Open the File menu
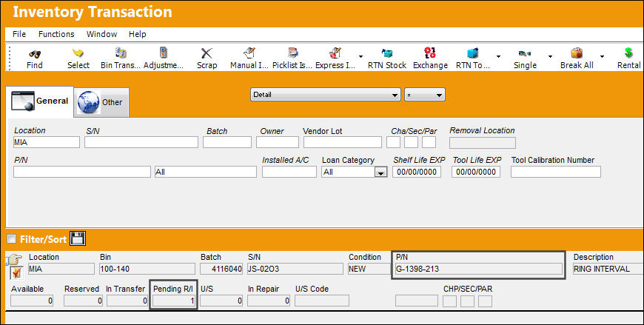This screenshot has height=325, width=644. click(x=19, y=34)
